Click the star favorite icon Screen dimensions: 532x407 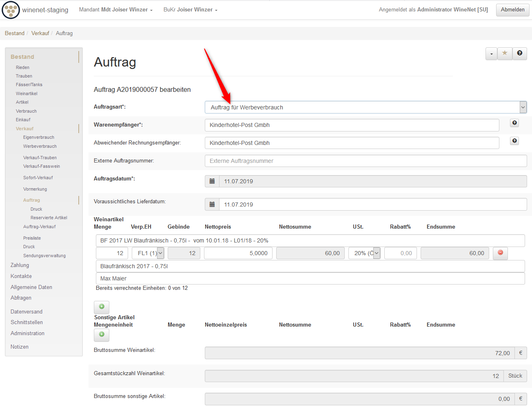coord(505,53)
